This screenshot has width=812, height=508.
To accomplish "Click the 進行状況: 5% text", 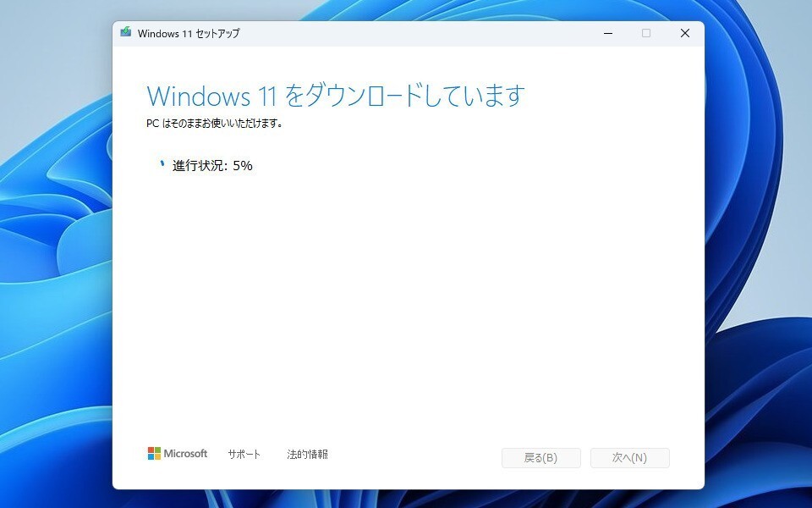I will click(212, 165).
